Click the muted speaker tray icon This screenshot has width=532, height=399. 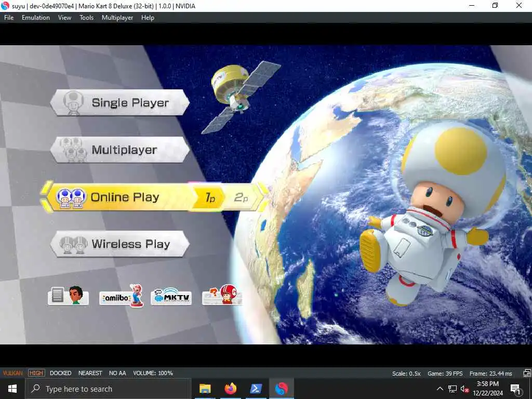click(x=464, y=389)
